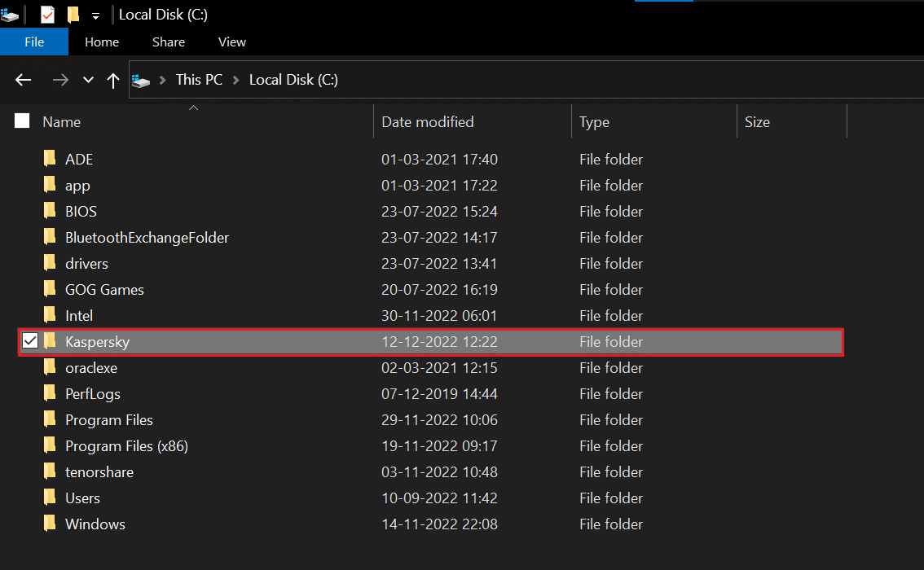Click date 14-11-2022 22:08 of Windows
The image size is (924, 570).
click(440, 524)
